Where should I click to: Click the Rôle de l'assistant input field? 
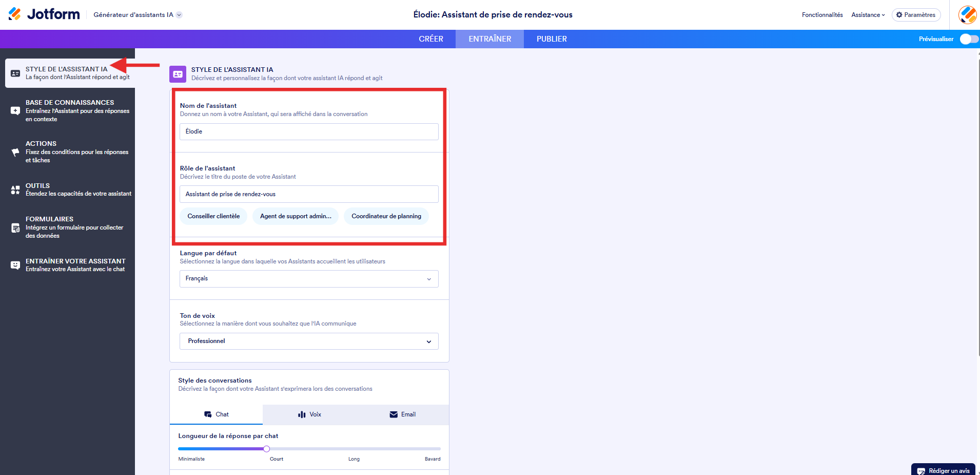click(309, 194)
